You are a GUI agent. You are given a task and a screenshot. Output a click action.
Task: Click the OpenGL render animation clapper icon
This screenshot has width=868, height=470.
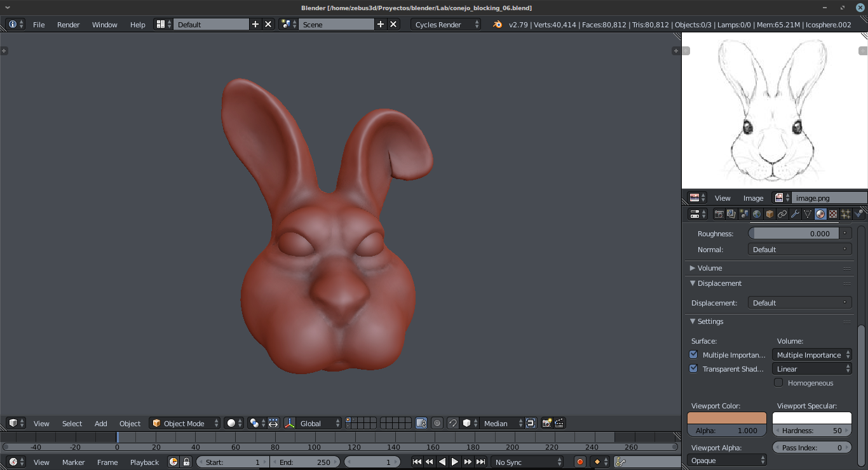point(559,423)
